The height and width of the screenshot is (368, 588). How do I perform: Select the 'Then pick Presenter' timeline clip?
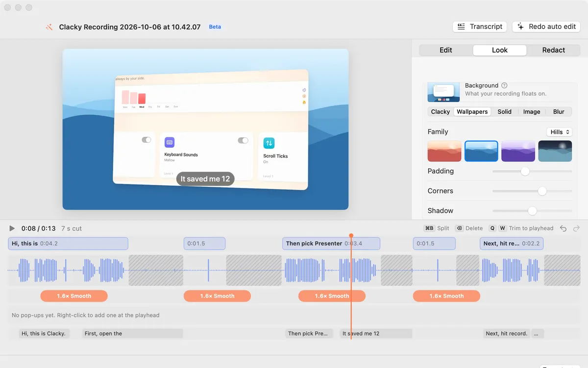pos(331,243)
